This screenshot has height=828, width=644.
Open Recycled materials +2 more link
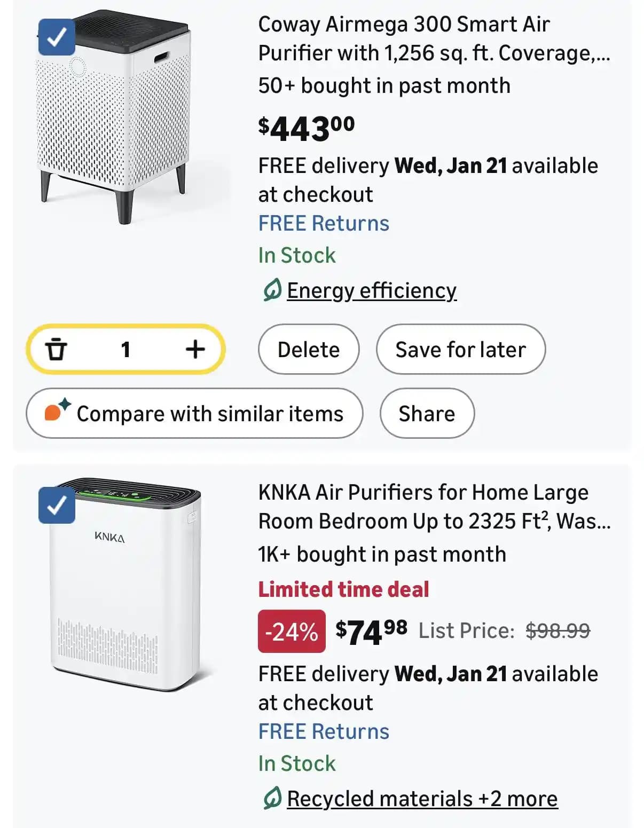click(x=422, y=799)
